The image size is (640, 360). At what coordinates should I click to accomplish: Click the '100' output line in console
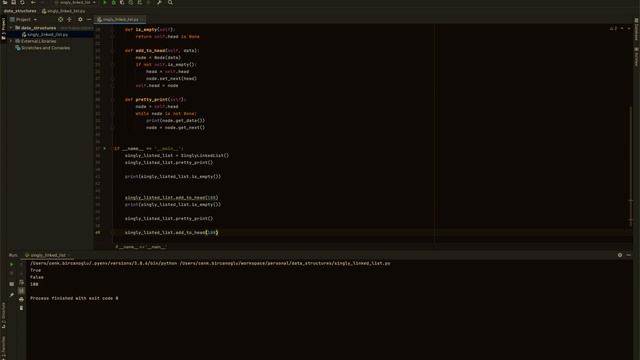(34, 284)
